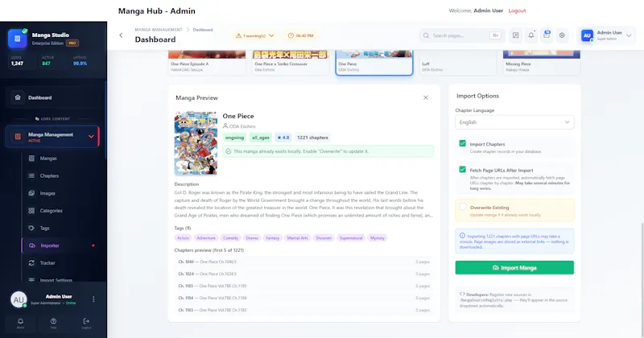Open notifications bell in top bar
Viewport: 644px width, 338px height.
coord(531,35)
